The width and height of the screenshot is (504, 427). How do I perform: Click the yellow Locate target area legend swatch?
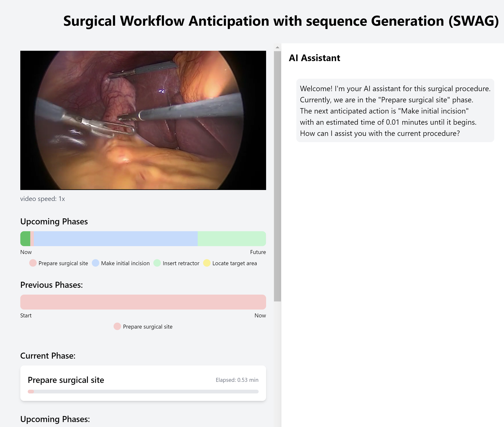207,263
